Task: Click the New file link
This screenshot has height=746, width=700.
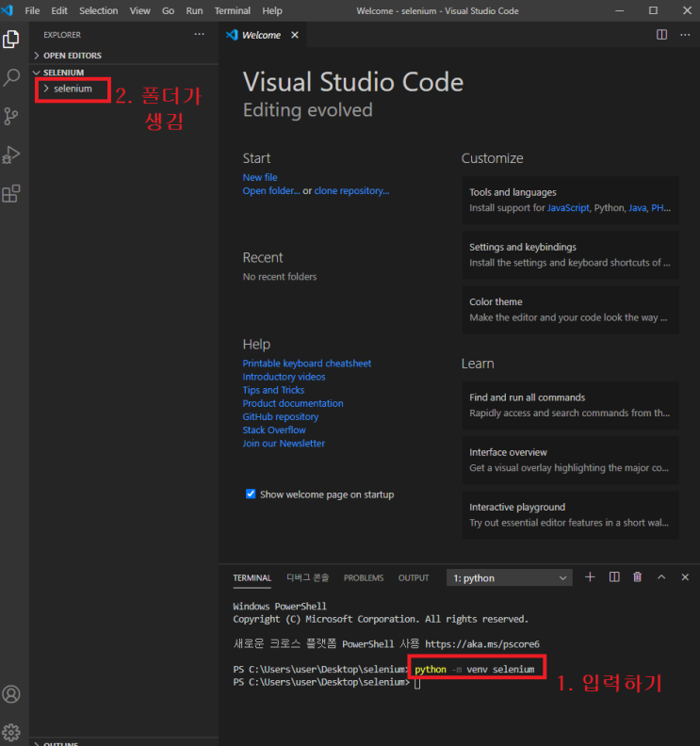Action: coord(260,177)
